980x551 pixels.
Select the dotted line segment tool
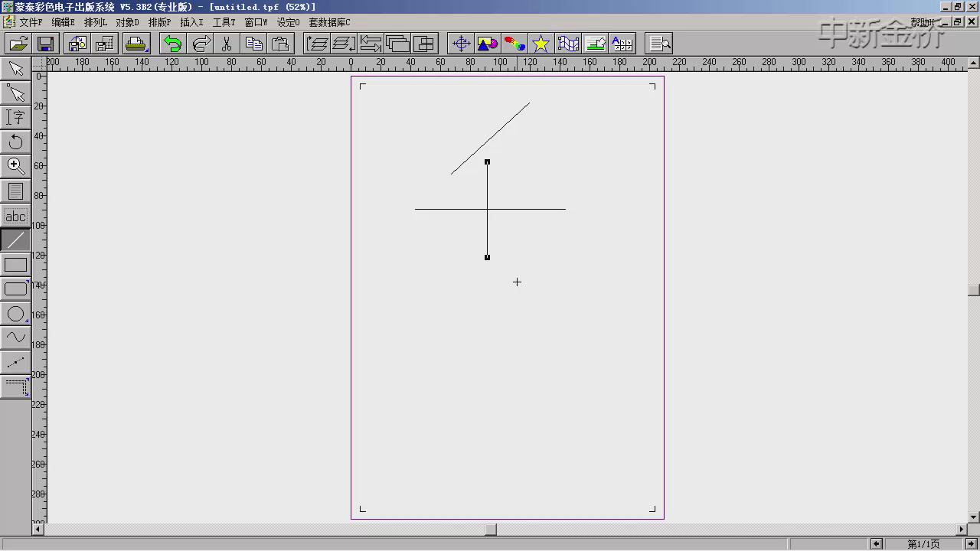(15, 362)
